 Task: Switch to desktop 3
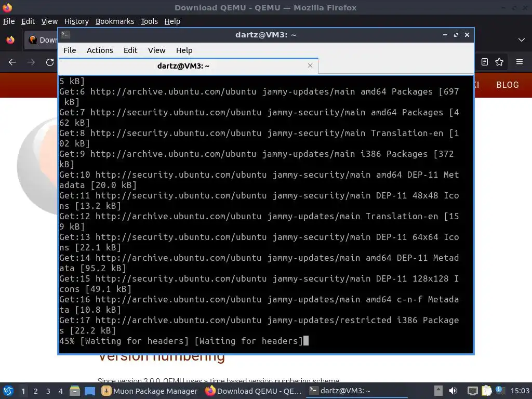pyautogui.click(x=48, y=391)
